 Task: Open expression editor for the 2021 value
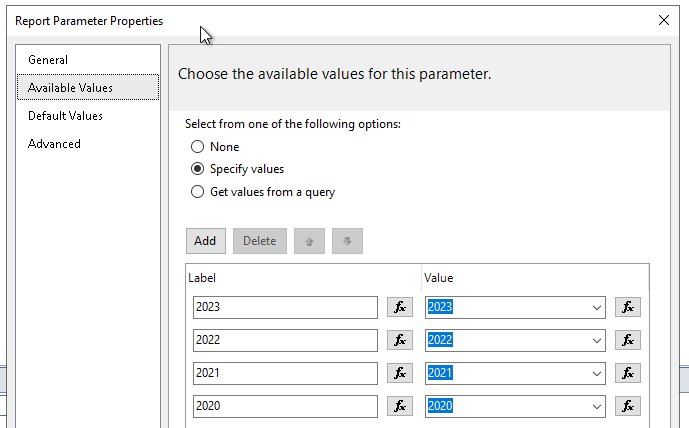pyautogui.click(x=627, y=373)
